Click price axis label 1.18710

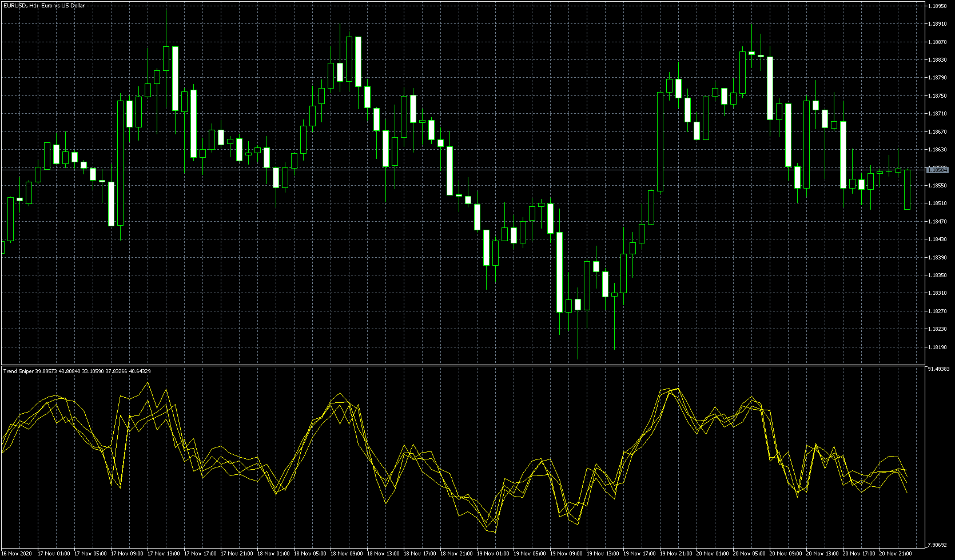938,114
